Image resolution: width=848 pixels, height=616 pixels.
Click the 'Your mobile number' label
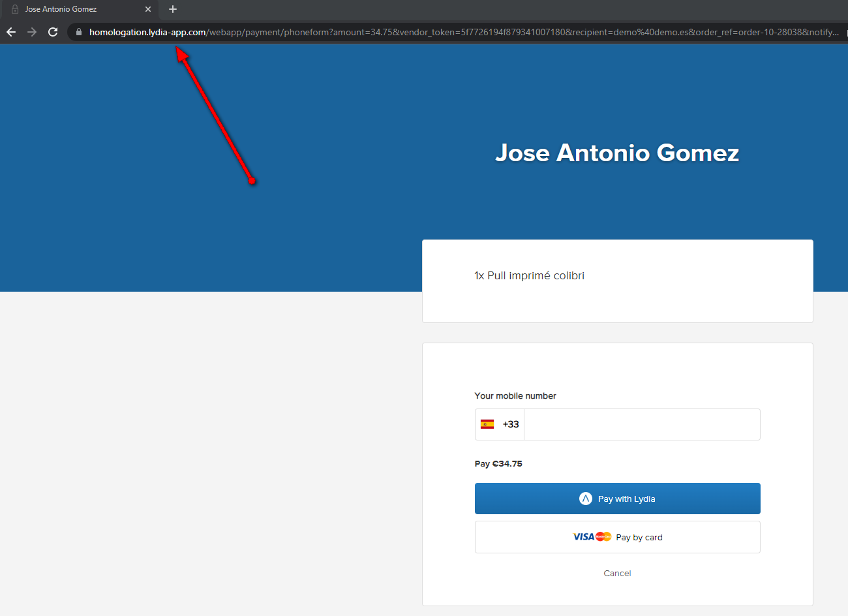[515, 396]
